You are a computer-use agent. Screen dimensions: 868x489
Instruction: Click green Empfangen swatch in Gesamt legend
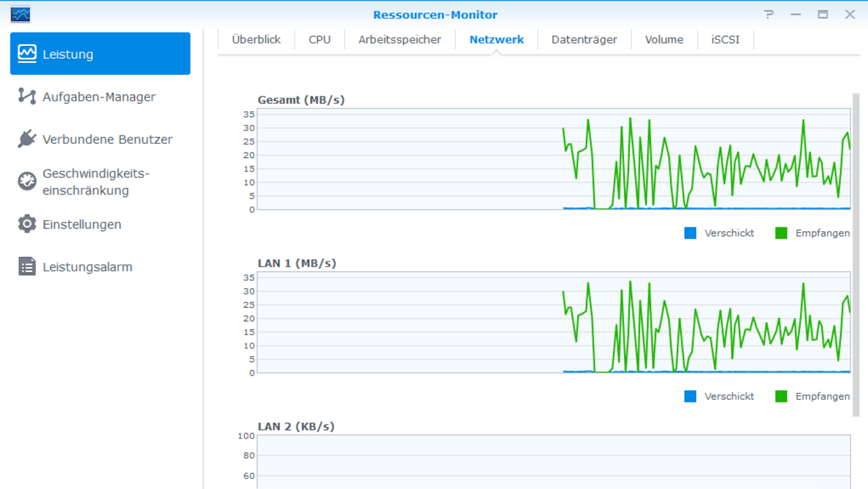point(781,233)
